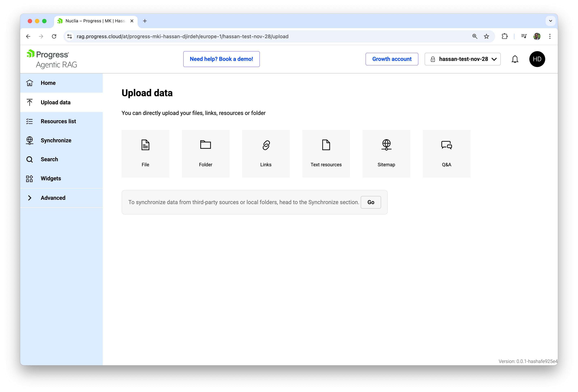This screenshot has width=578, height=392.
Task: Select the Folder upload option
Action: click(205, 153)
